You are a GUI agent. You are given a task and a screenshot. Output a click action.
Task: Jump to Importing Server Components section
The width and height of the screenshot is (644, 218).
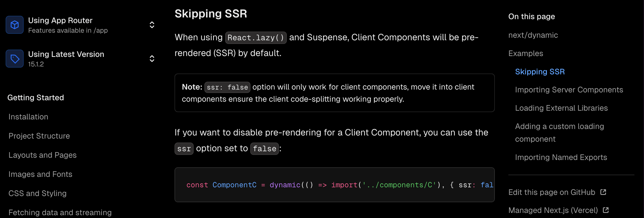point(569,90)
